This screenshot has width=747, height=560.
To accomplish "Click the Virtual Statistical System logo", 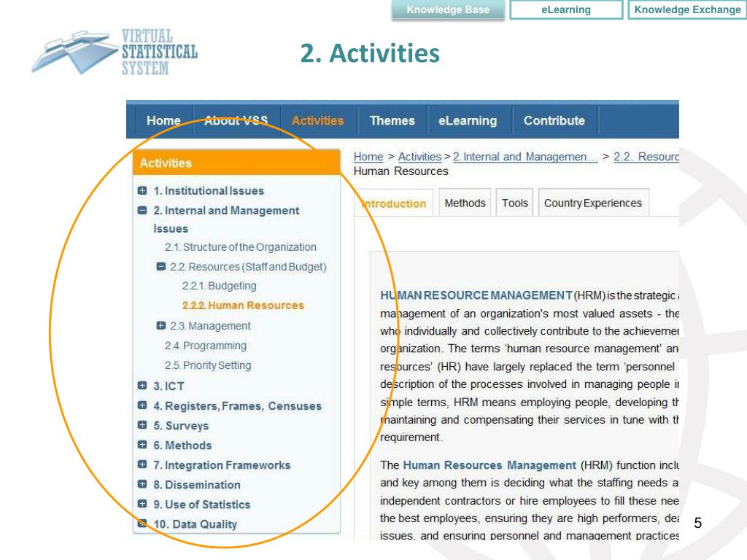I will (x=115, y=52).
